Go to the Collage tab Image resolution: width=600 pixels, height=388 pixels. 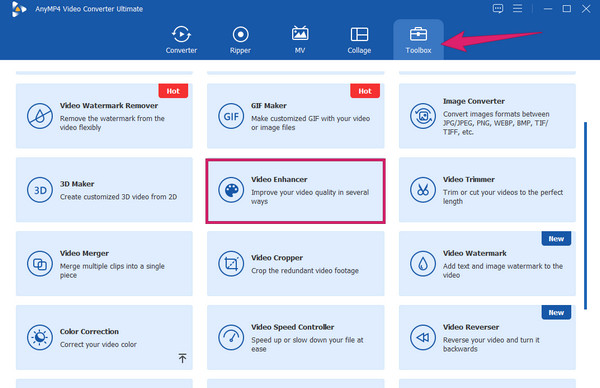click(x=359, y=40)
